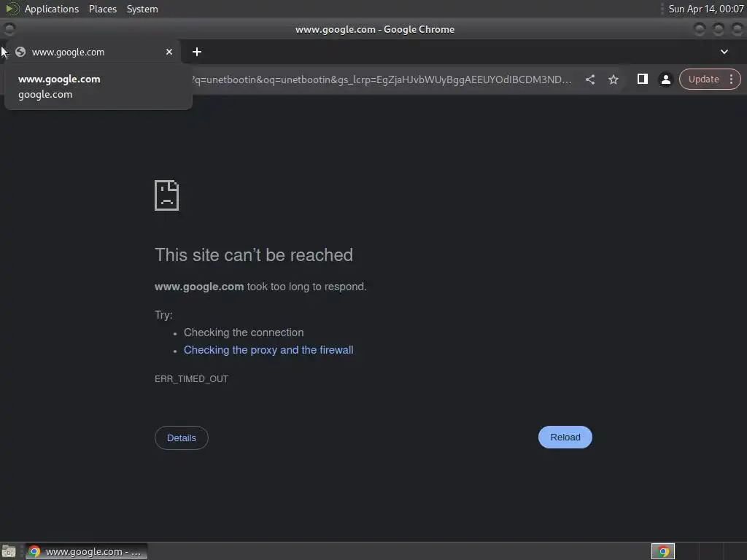This screenshot has width=747, height=560.
Task: Bookmark this page with the star icon
Action: [x=613, y=79]
